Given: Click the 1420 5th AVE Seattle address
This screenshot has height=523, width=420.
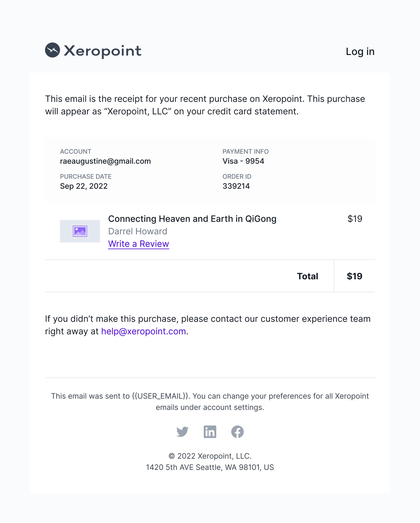Looking at the screenshot, I should [x=210, y=467].
